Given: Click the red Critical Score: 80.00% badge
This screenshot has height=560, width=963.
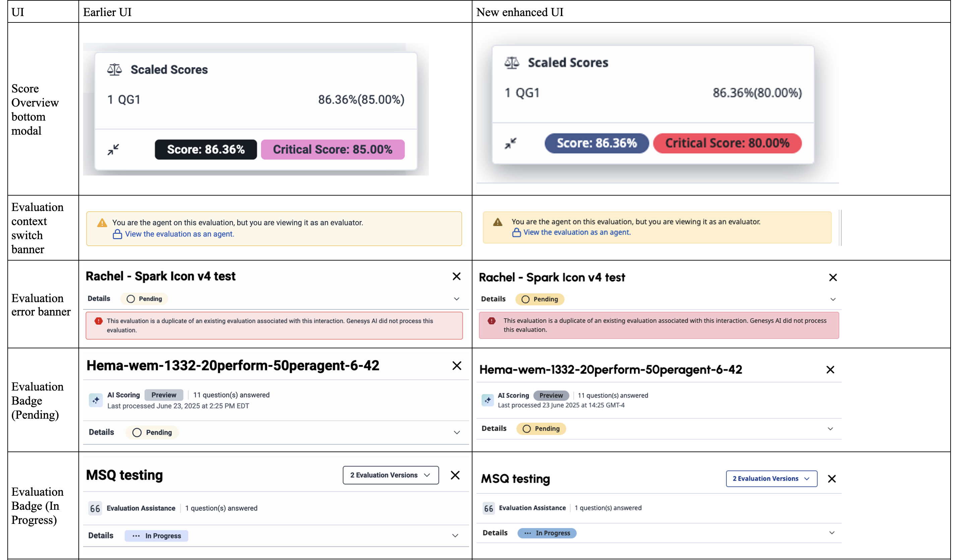Looking at the screenshot, I should 727,143.
